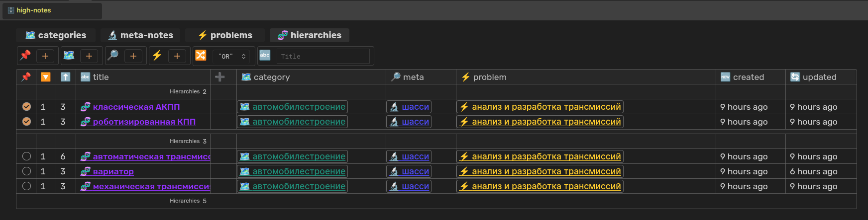Screen dimensions: 868x220
Task: Click the plus icon column header
Action: (220, 77)
